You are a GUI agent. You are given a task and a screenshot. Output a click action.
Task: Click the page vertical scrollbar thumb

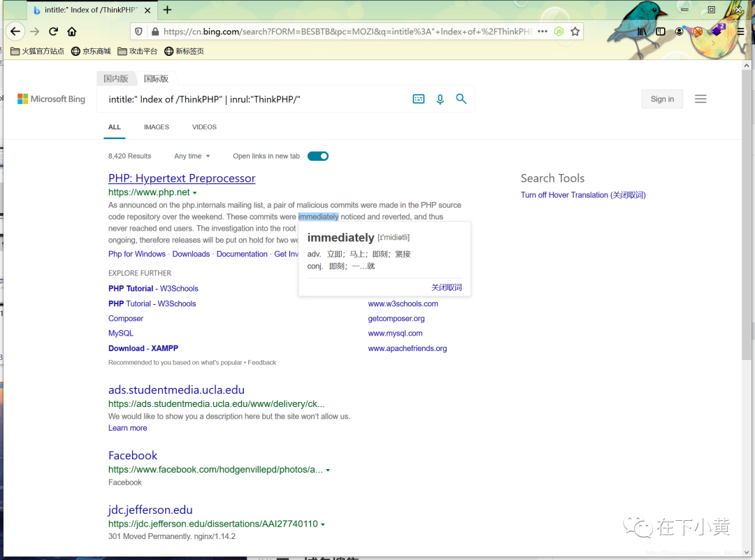(x=747, y=215)
